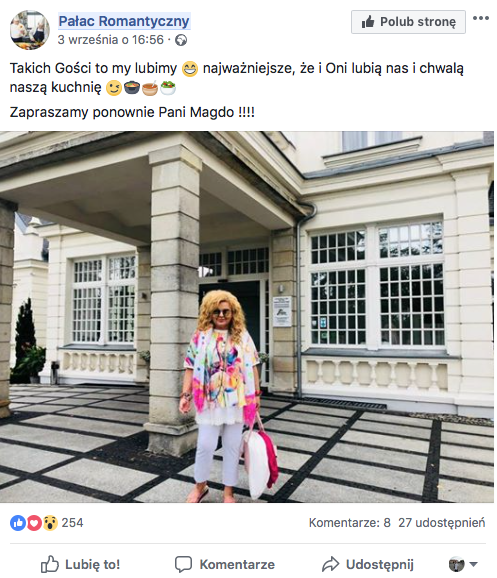Screen dimensions: 497x578
Task: Click the thumbs-up icon in Polub stronę
Action: pos(368,22)
